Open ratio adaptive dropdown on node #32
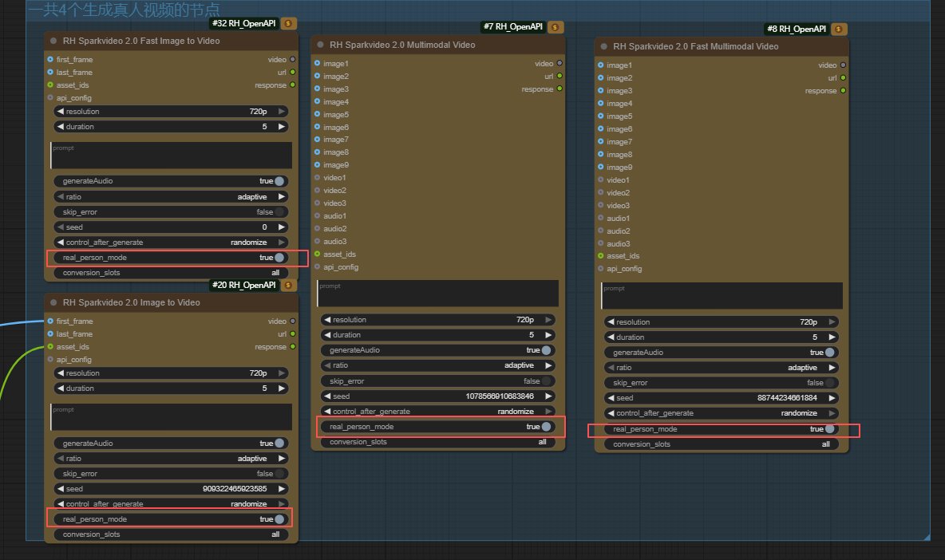 click(x=171, y=197)
